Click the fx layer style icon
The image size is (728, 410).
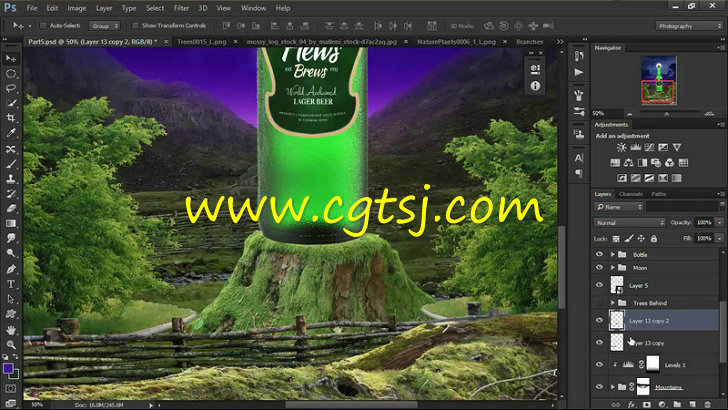(x=631, y=404)
